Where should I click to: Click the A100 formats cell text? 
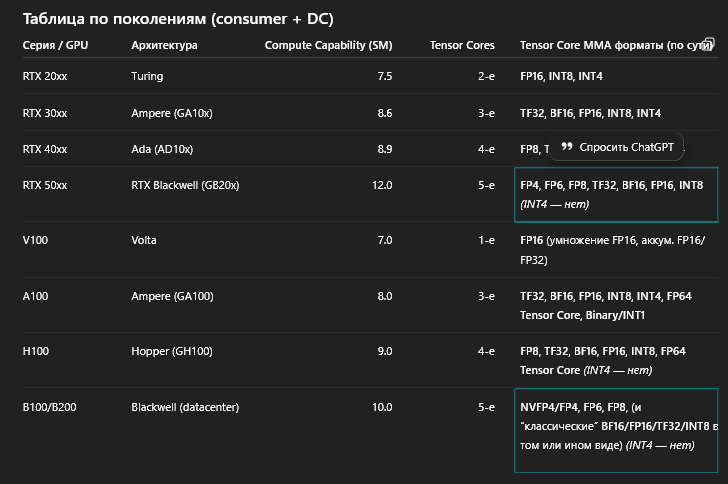[603, 305]
